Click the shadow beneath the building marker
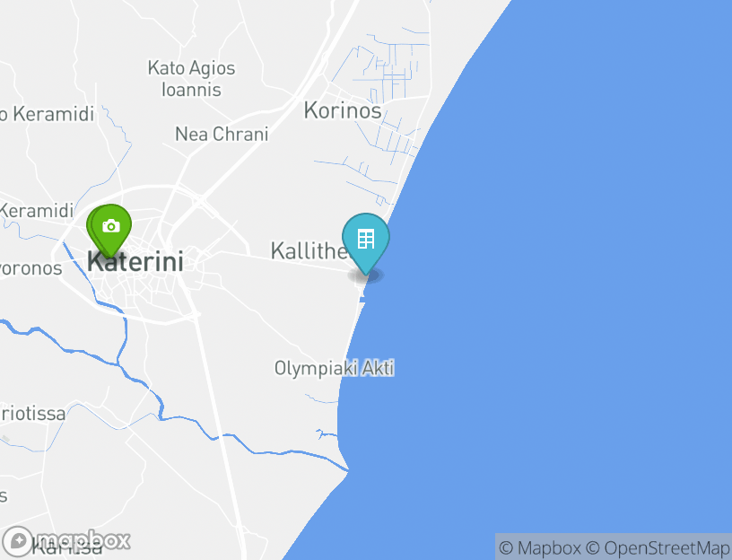The width and height of the screenshot is (732, 560). point(366,276)
